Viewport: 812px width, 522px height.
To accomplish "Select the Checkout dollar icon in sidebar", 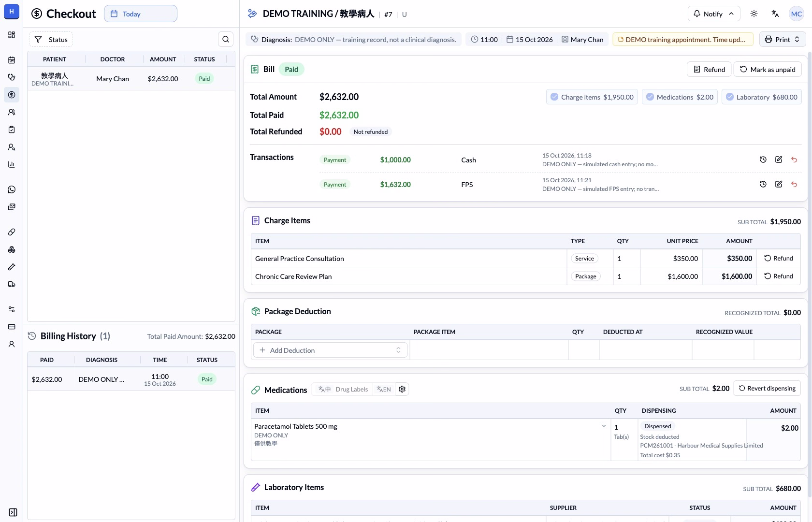I will pyautogui.click(x=12, y=95).
